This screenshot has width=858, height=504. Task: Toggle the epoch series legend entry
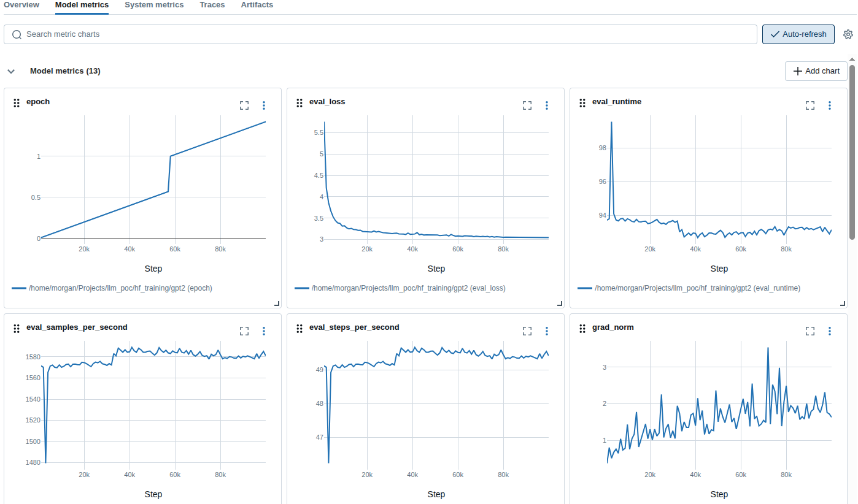pyautogui.click(x=120, y=288)
